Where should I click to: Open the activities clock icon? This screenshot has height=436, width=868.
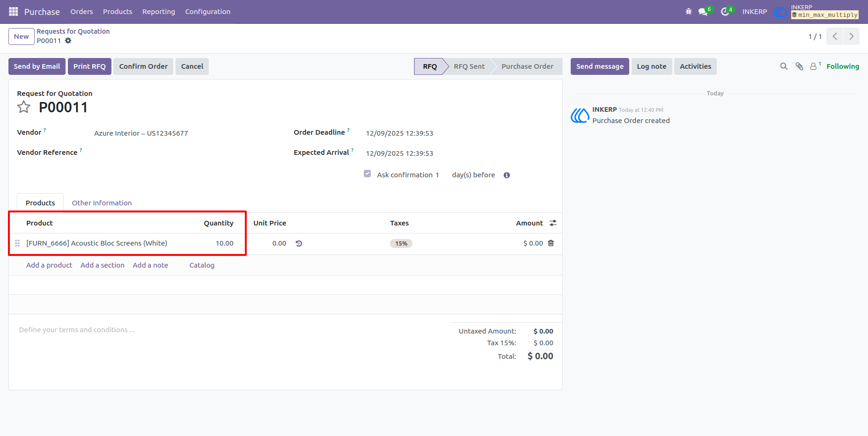(x=725, y=12)
